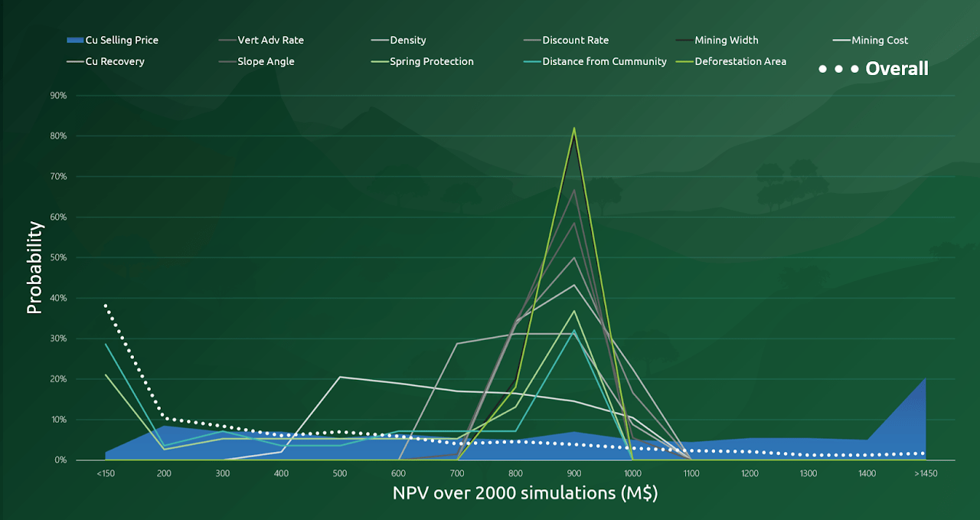Click the 90% label on the y-axis
Screen dimensions: 980x520
pos(59,96)
